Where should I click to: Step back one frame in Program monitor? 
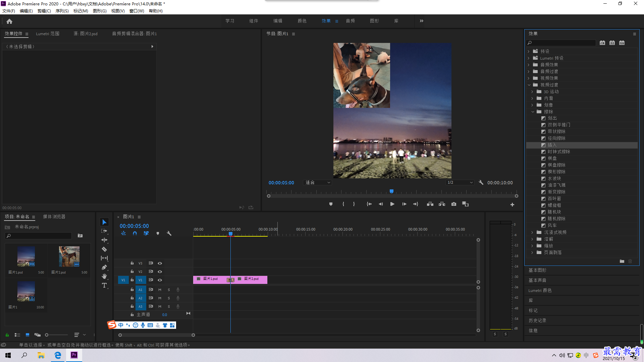[x=381, y=204]
